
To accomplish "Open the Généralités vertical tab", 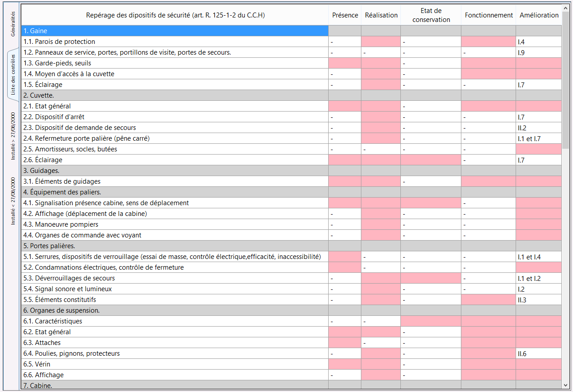I will [13, 24].
